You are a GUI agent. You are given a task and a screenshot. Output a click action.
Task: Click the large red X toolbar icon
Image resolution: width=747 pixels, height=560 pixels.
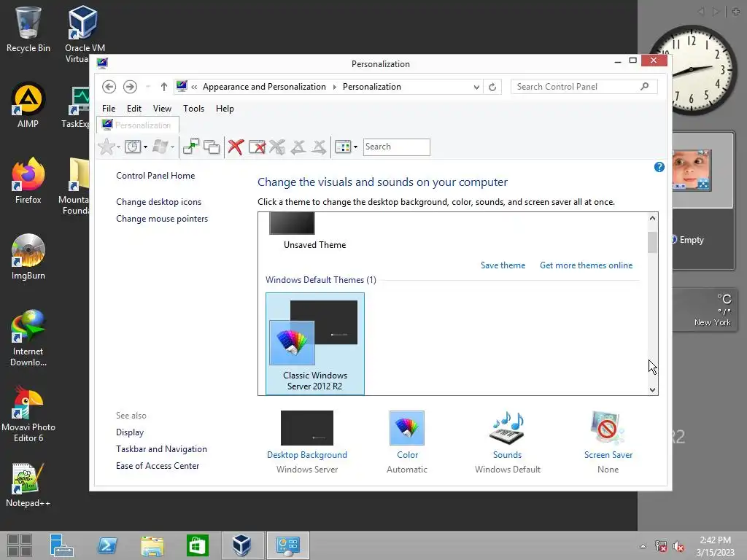click(236, 147)
